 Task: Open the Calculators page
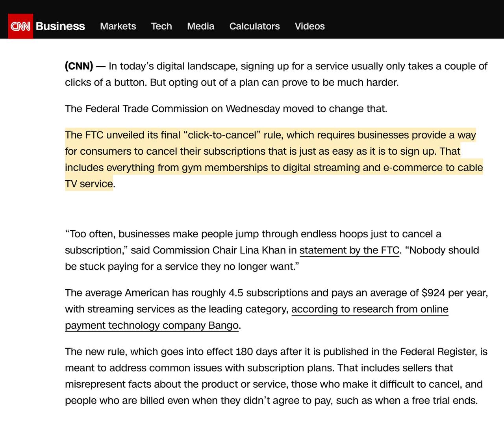click(x=254, y=26)
